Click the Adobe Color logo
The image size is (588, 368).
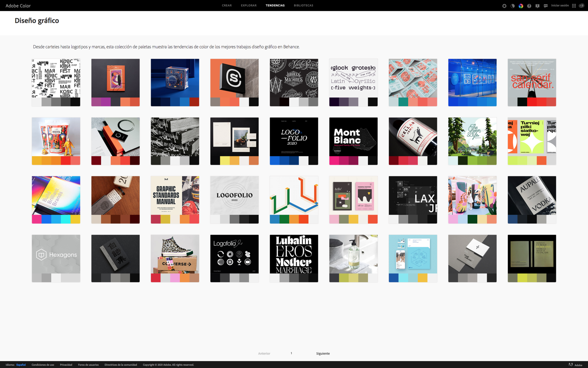pos(18,6)
